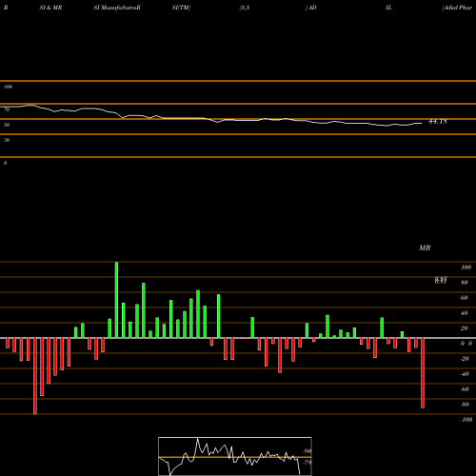Click the -40 label on MR axis
The width and height of the screenshot is (476, 476).
pos(465,374)
